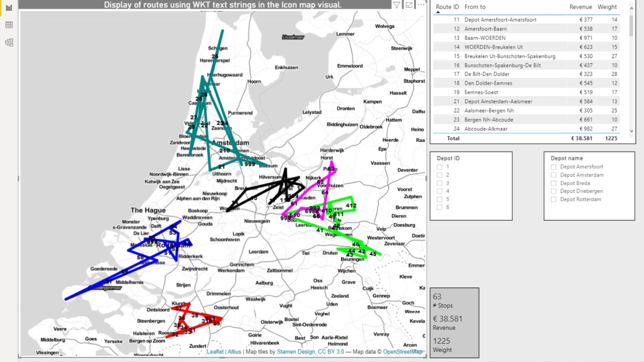Click table scrollbar up arrow
The width and height of the screenshot is (644, 362).
click(632, 8)
